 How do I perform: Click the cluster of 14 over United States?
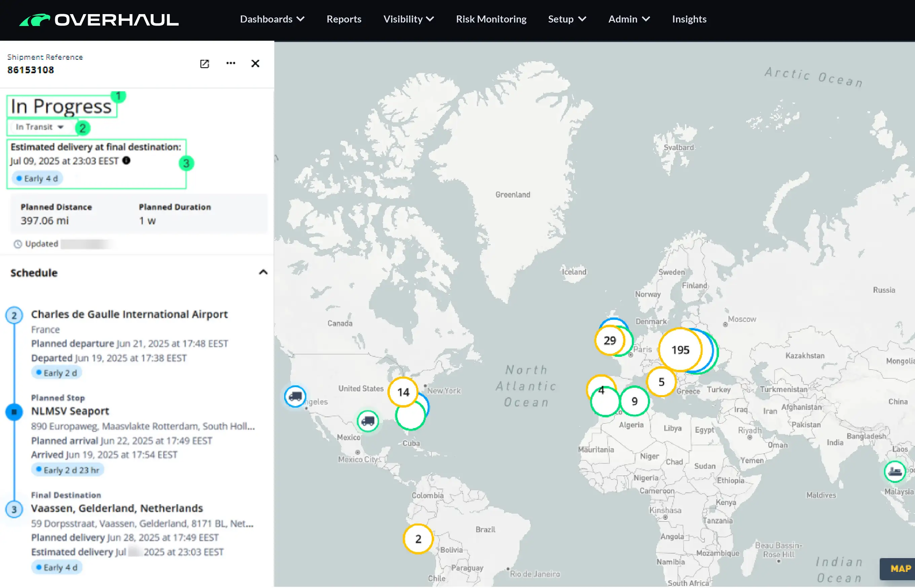(x=403, y=392)
